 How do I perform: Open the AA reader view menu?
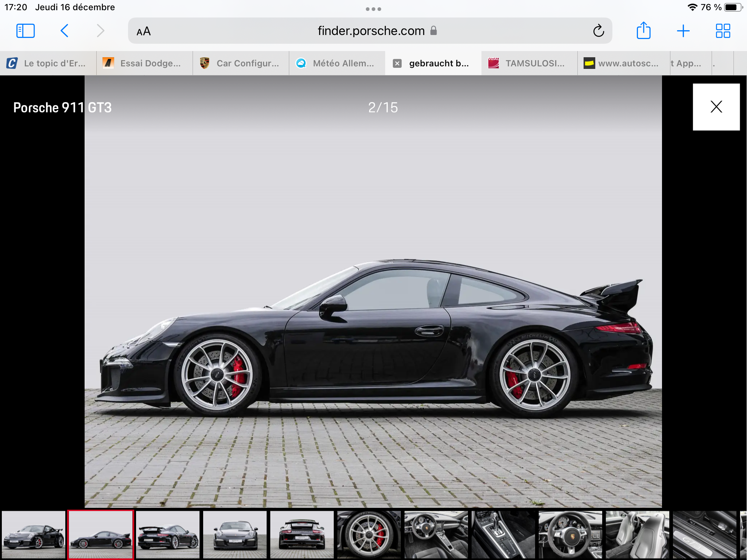143,31
